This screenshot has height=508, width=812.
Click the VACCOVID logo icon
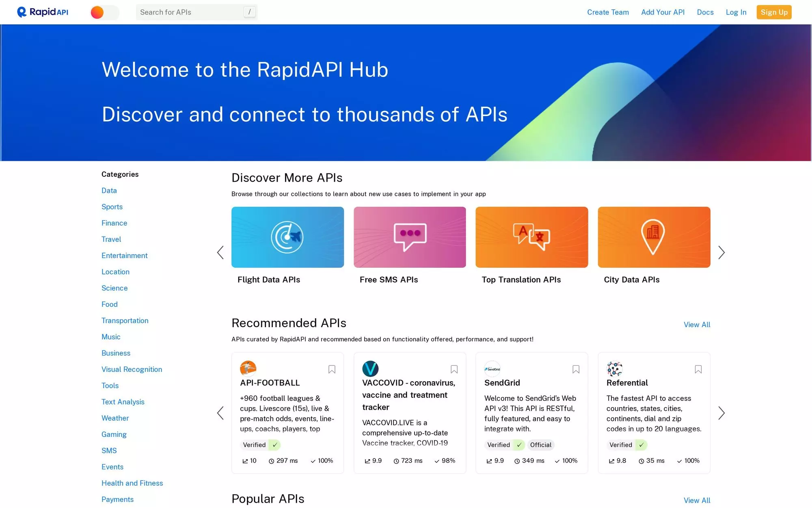coord(370,369)
